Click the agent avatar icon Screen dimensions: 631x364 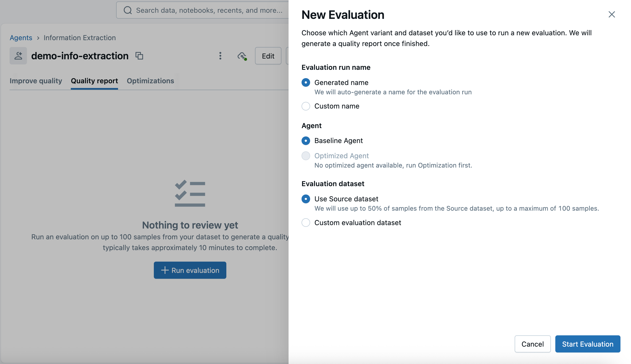pyautogui.click(x=18, y=56)
